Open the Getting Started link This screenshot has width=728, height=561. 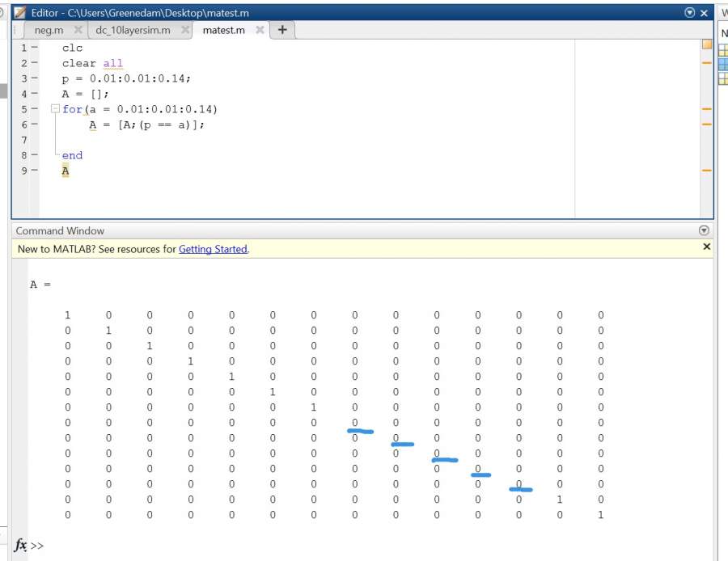click(213, 249)
